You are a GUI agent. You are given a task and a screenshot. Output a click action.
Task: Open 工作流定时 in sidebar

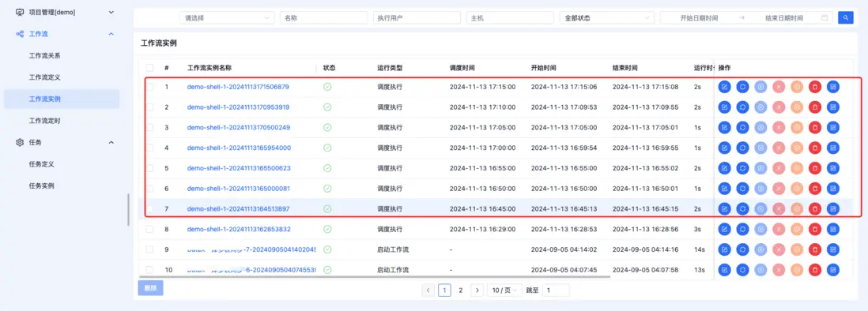44,121
